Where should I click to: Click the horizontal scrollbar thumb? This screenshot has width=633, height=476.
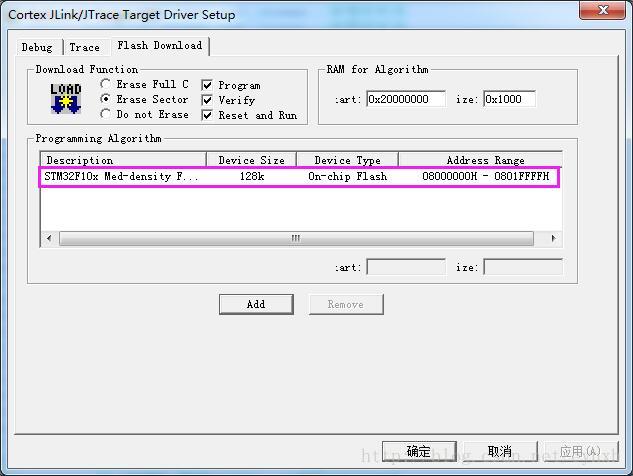pos(296,238)
